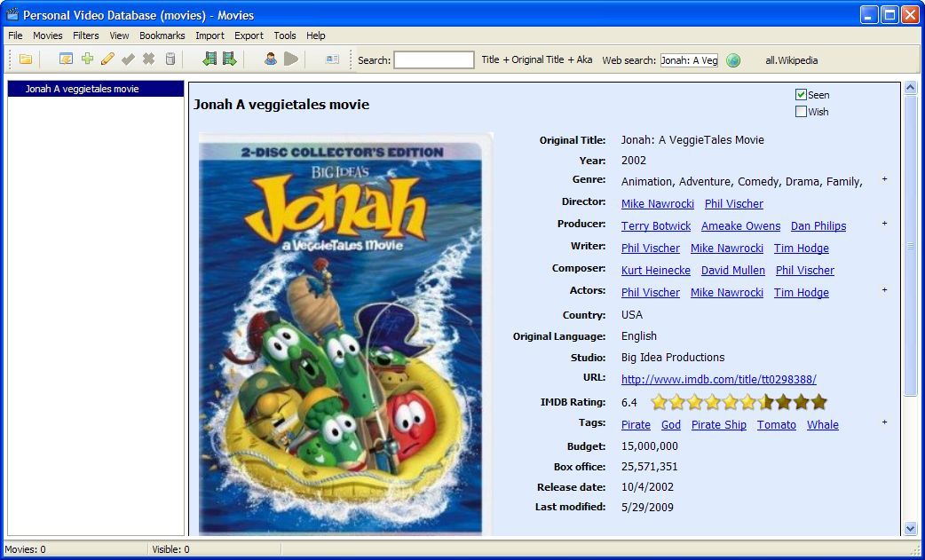
Task: Enable the Wish checkbox
Action: (800, 111)
